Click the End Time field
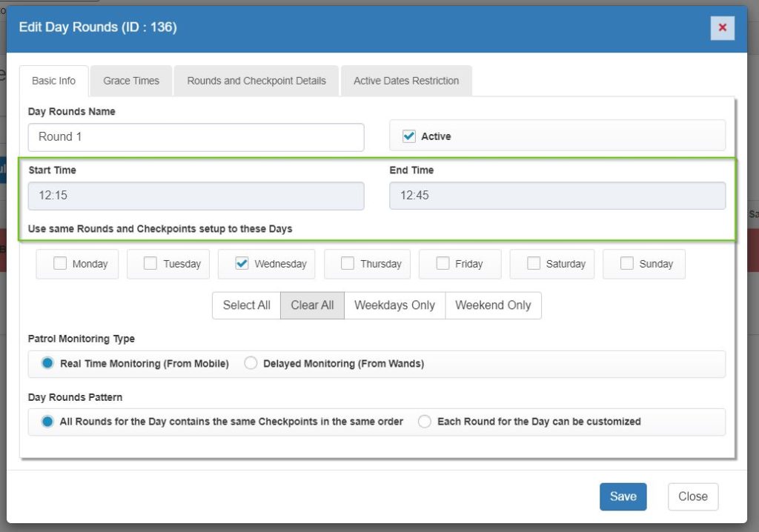Screen dimensions: 759x532 (x=557, y=196)
